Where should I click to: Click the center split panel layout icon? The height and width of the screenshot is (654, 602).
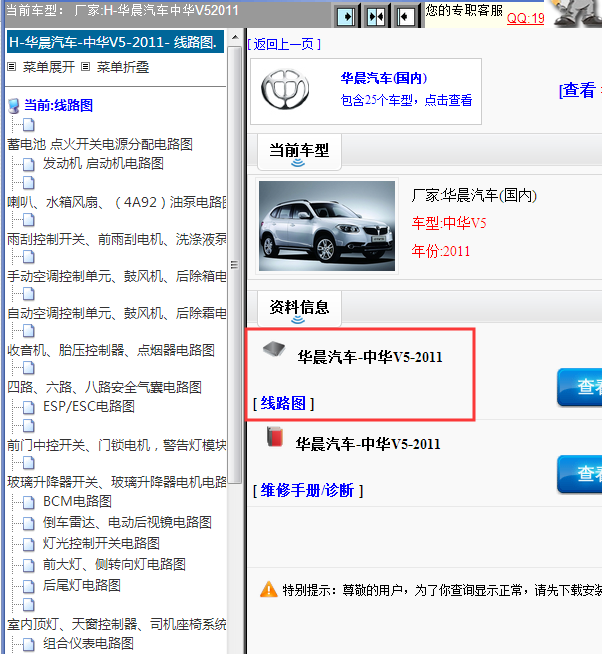pyautogui.click(x=376, y=17)
